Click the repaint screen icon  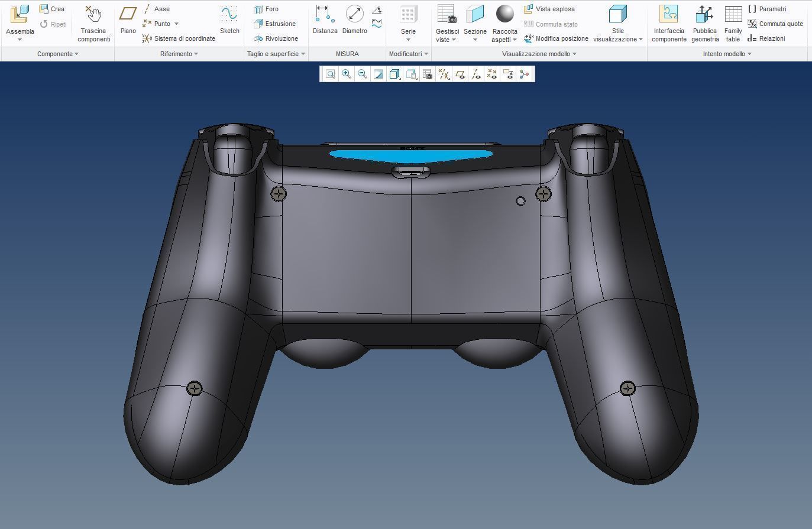point(378,74)
